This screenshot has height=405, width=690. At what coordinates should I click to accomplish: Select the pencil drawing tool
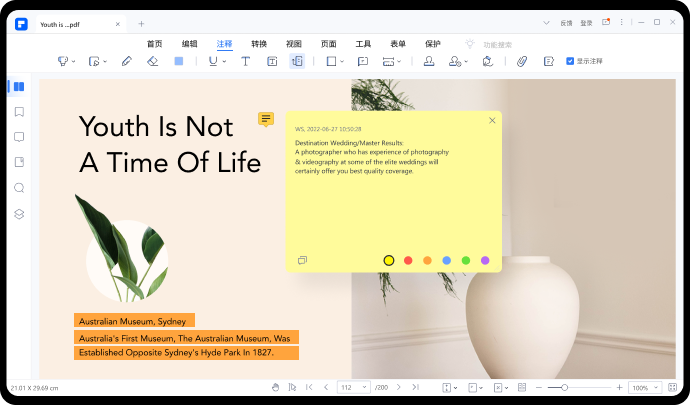(x=126, y=61)
